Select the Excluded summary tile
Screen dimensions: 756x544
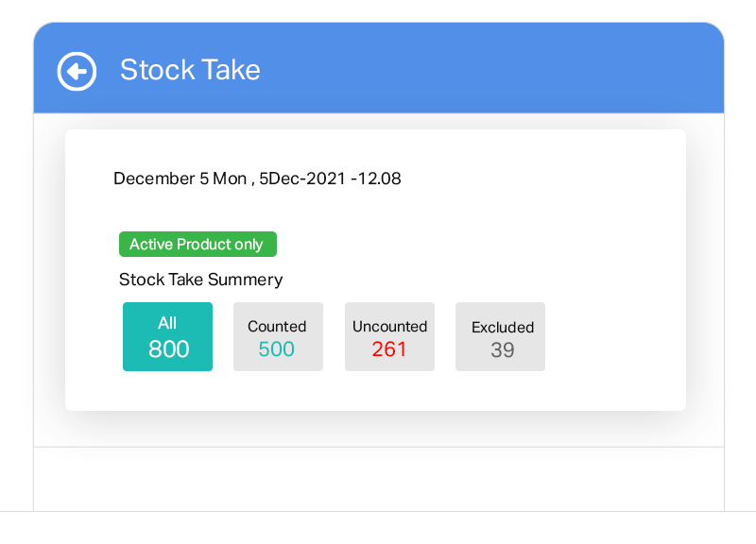coord(500,337)
